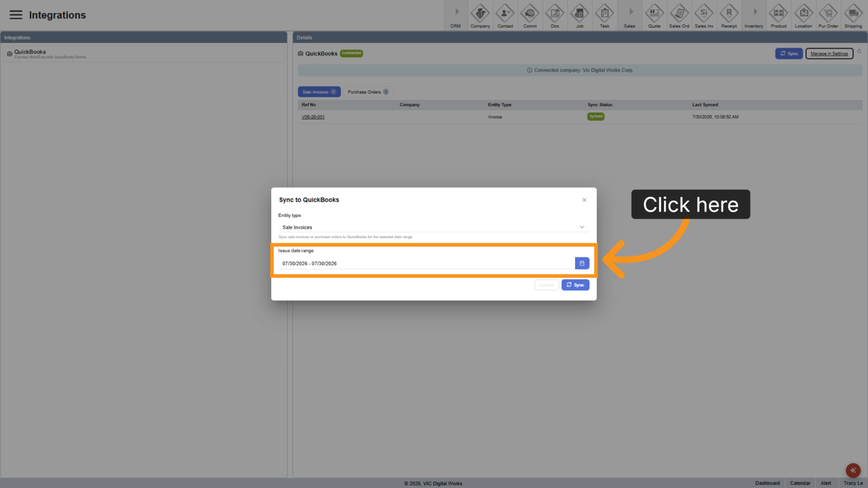Open the Task module icon
This screenshot has width=868, height=488.
pos(605,16)
